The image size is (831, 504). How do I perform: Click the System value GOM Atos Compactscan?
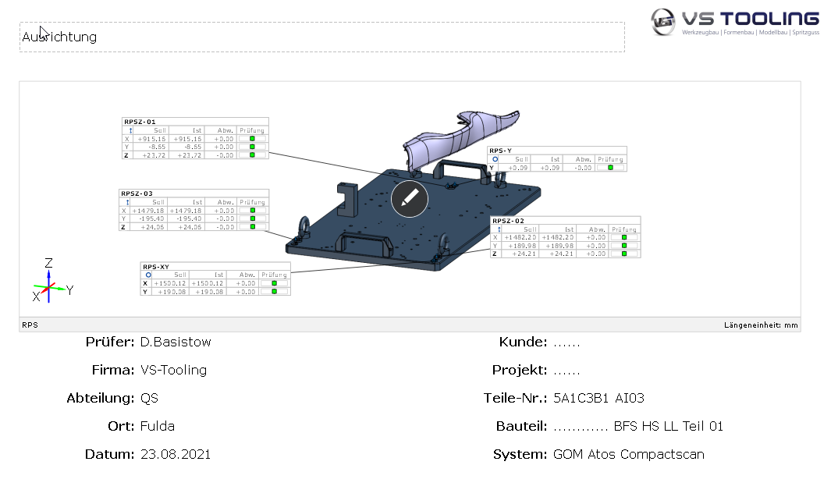[628, 454]
